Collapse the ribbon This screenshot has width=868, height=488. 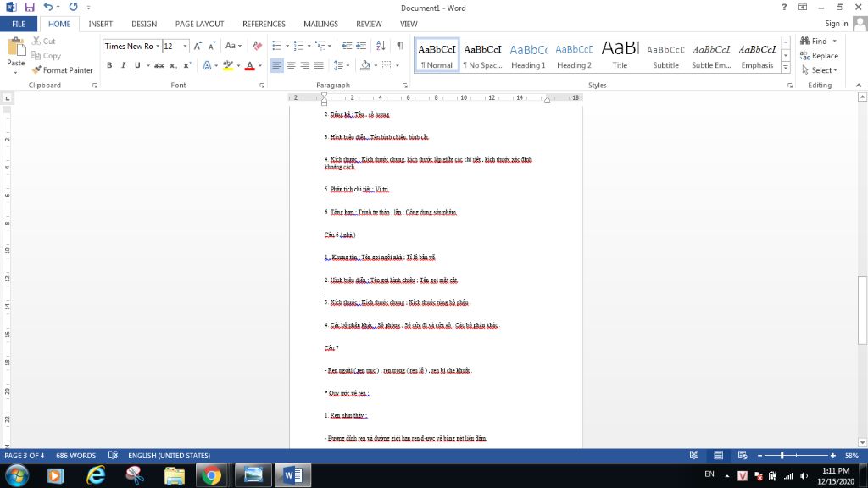(859, 86)
